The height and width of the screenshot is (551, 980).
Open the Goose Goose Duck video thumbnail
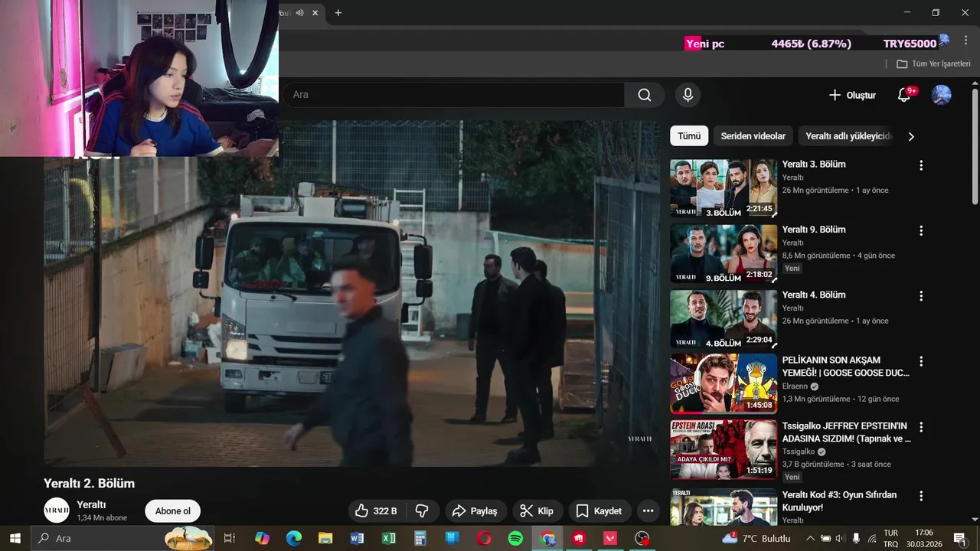click(724, 384)
